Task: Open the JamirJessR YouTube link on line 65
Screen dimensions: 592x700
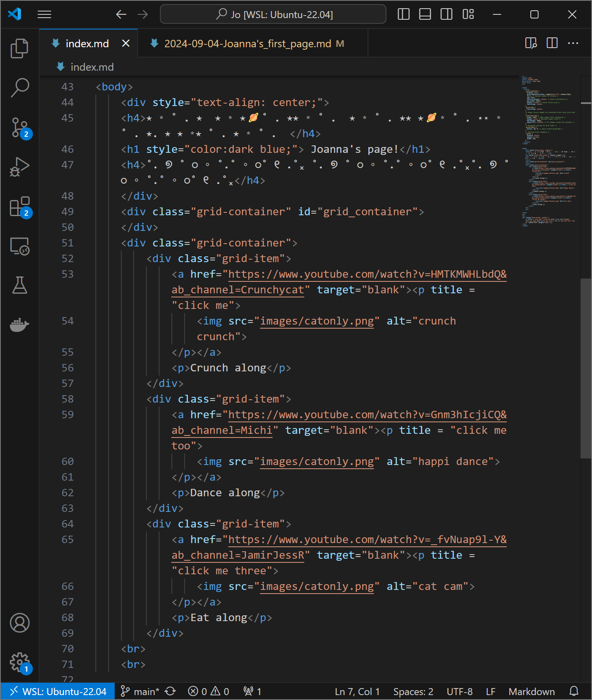Action: (368, 539)
